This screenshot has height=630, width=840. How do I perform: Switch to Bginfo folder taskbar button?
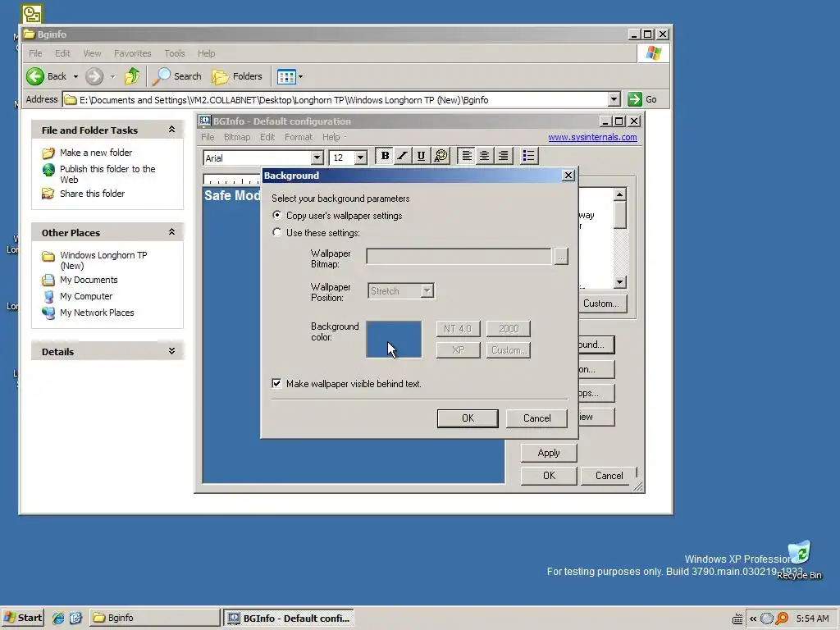pos(154,618)
